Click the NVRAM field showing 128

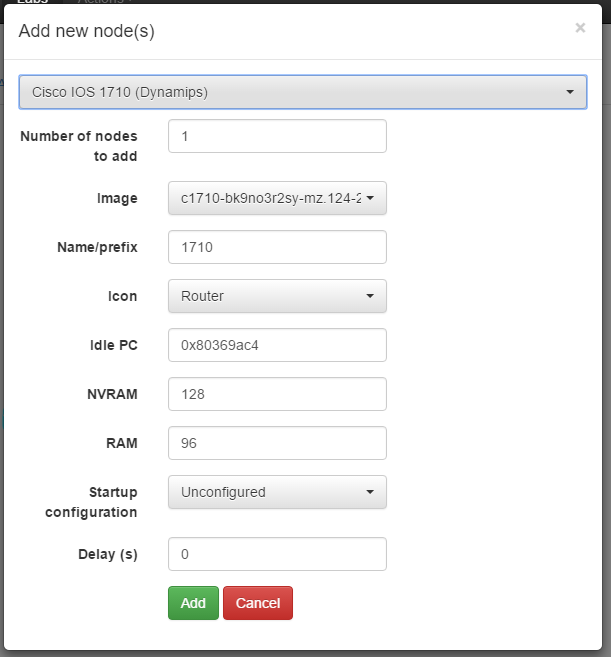(277, 394)
